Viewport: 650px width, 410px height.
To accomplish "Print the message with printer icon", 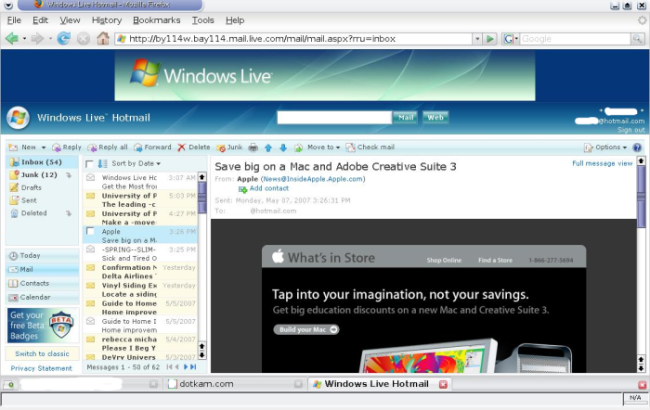I will (253, 148).
